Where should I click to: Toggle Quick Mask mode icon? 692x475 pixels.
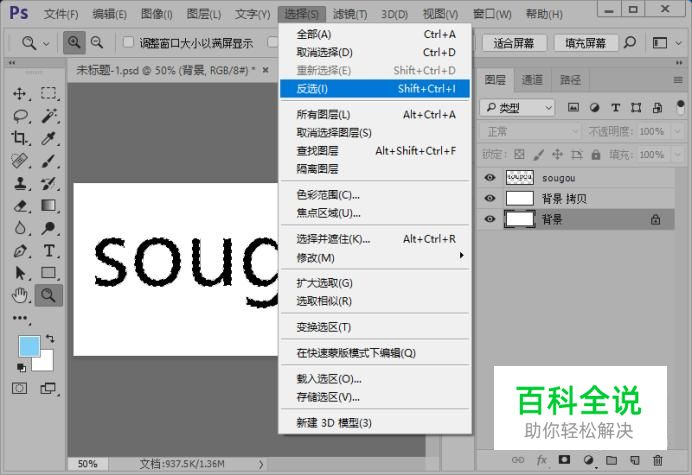pos(19,388)
